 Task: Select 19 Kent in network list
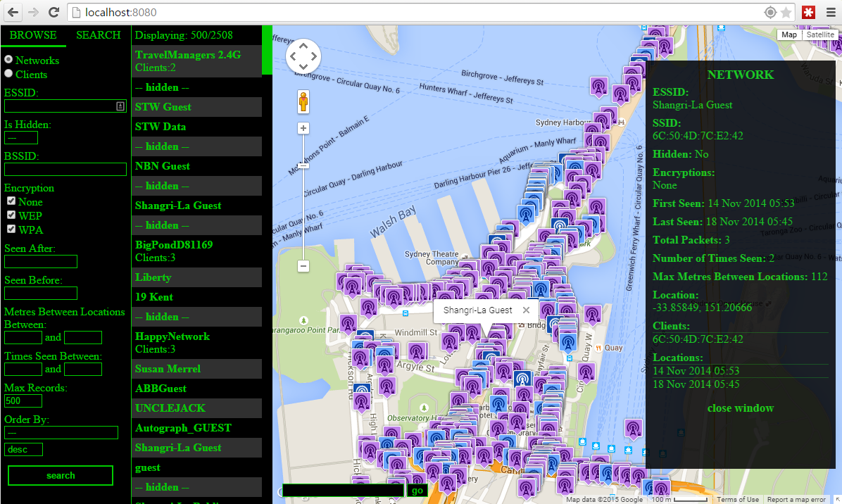point(196,297)
